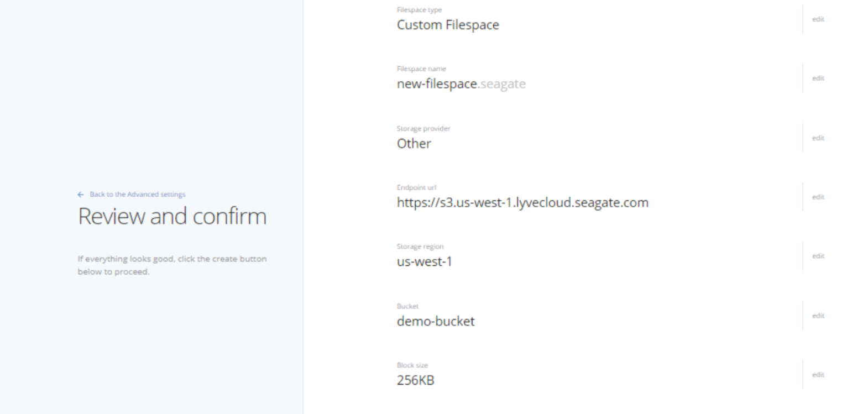868x414 pixels.
Task: Click the demo-bucket value
Action: click(436, 322)
